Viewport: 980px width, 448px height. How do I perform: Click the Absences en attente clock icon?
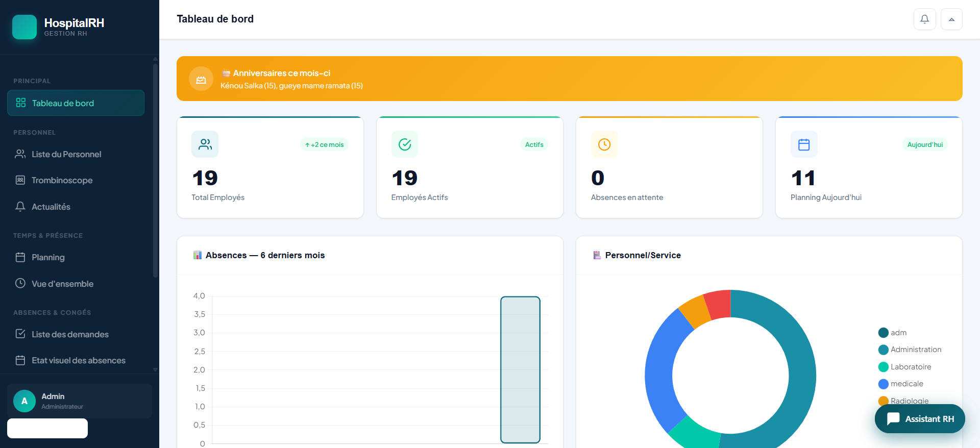point(604,144)
